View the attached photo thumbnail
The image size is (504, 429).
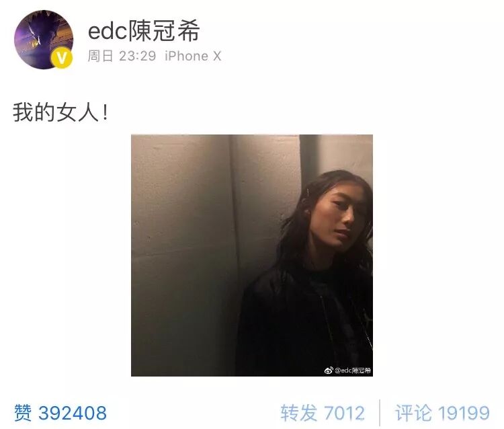[x=252, y=256]
